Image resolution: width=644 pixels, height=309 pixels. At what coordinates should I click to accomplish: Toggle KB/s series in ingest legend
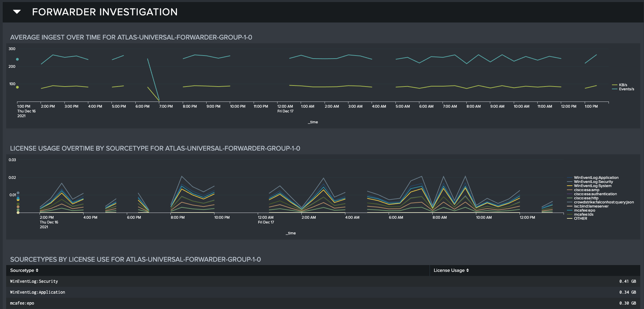tap(623, 85)
